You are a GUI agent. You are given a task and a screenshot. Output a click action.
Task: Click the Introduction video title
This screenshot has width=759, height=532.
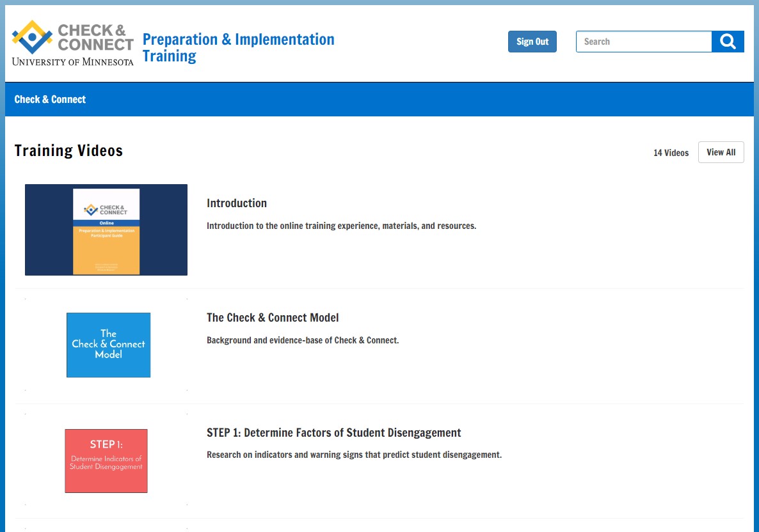(237, 203)
